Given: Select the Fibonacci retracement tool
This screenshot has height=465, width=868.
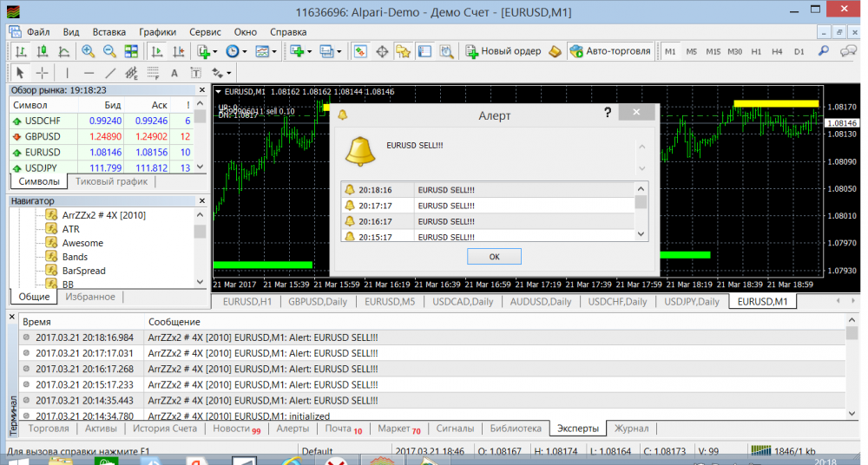Looking at the screenshot, I should pyautogui.click(x=153, y=73).
